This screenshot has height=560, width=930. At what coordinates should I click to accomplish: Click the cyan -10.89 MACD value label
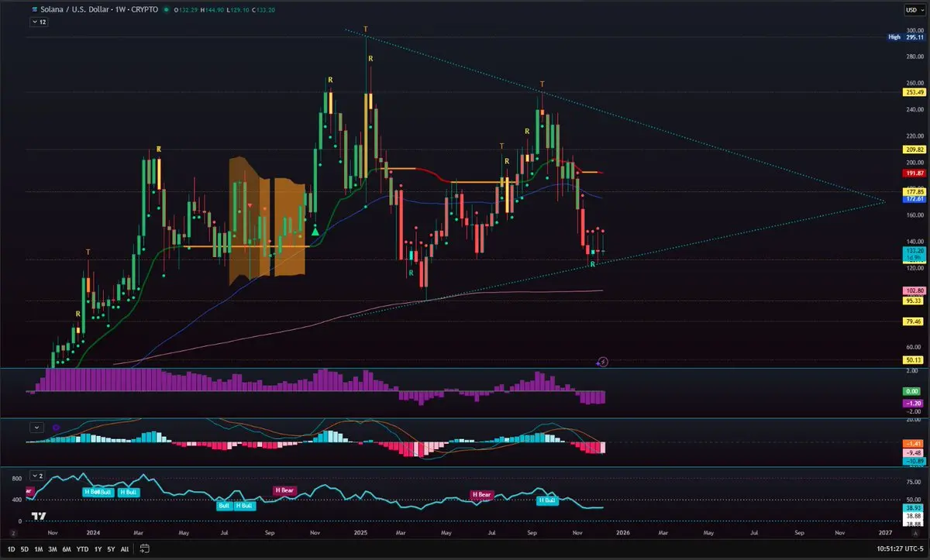(x=914, y=461)
